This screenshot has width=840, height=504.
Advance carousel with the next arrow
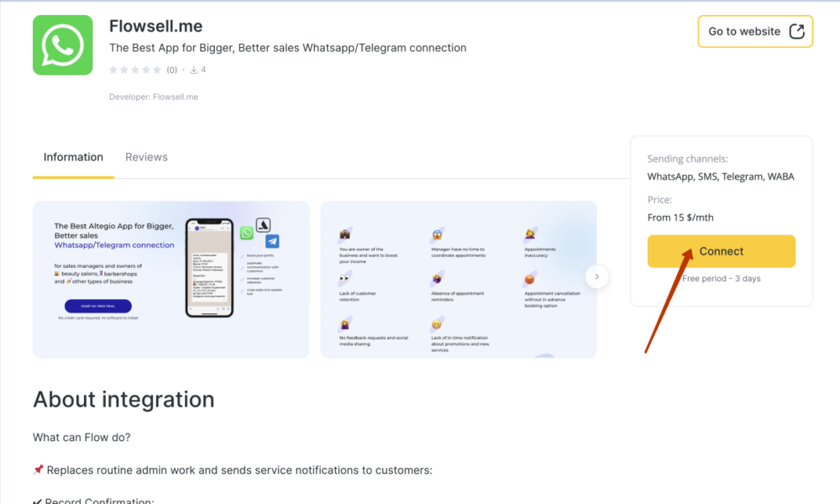coord(596,276)
